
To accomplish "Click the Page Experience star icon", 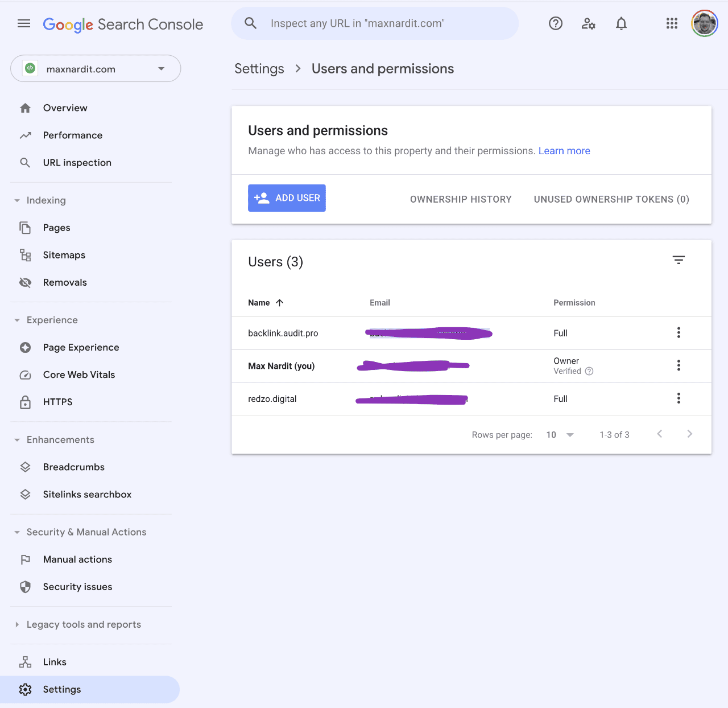I will (x=25, y=347).
